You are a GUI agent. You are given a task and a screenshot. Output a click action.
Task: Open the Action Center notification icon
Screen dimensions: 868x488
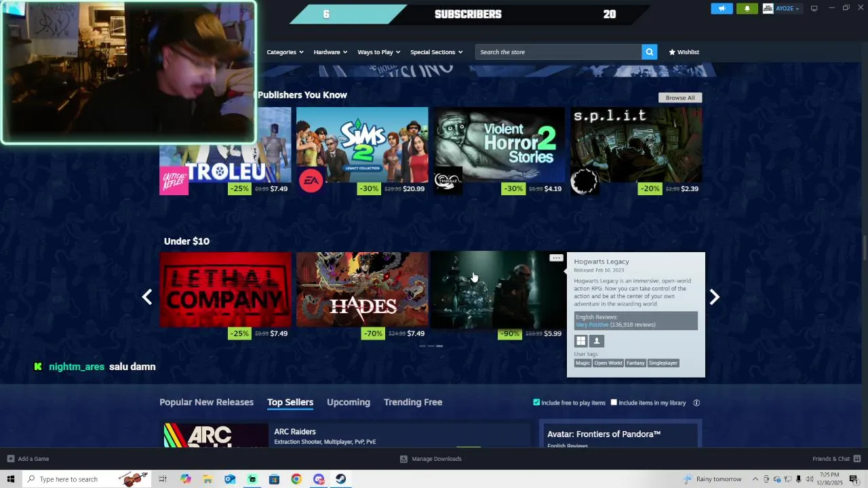(x=854, y=479)
